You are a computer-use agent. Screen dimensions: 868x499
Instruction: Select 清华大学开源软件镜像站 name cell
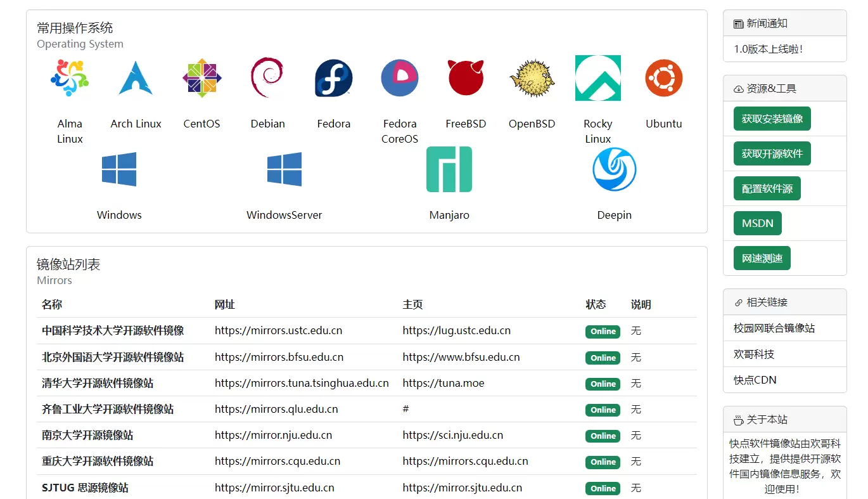pos(98,383)
